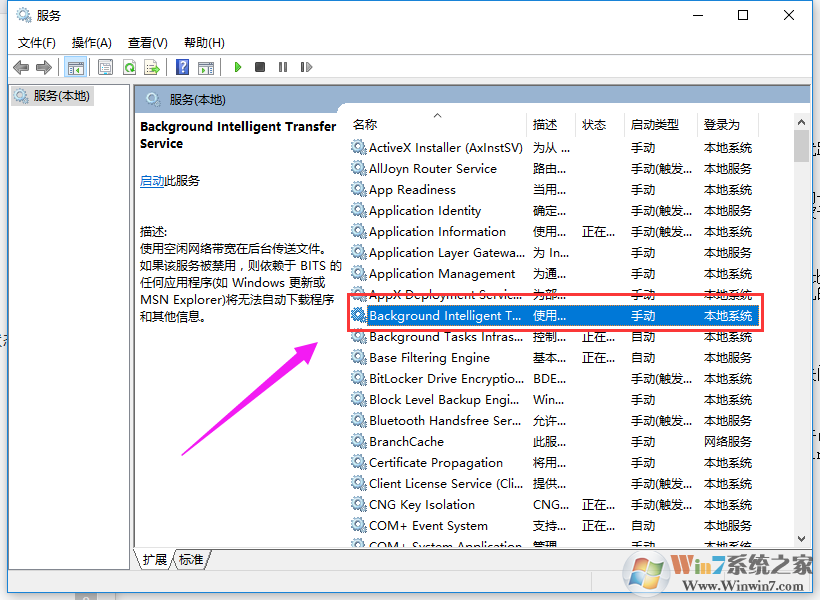Click gear icon of COM+ Event System
The width and height of the screenshot is (820, 600).
[359, 525]
